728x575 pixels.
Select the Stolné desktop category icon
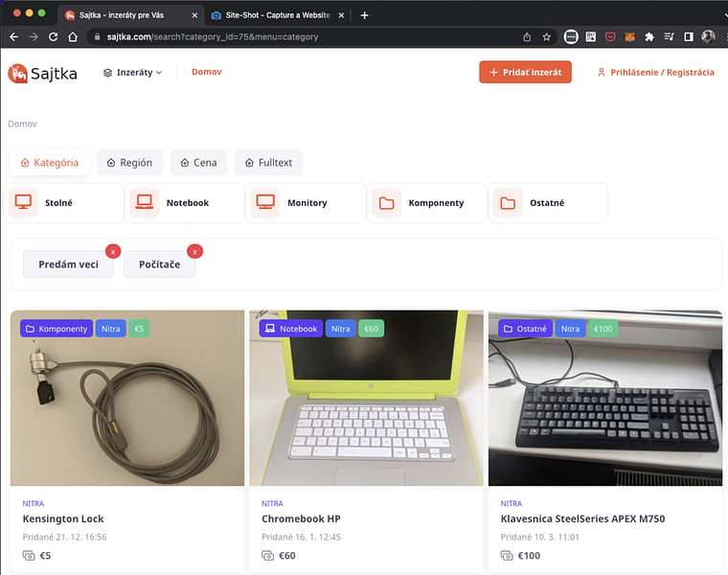coord(24,202)
